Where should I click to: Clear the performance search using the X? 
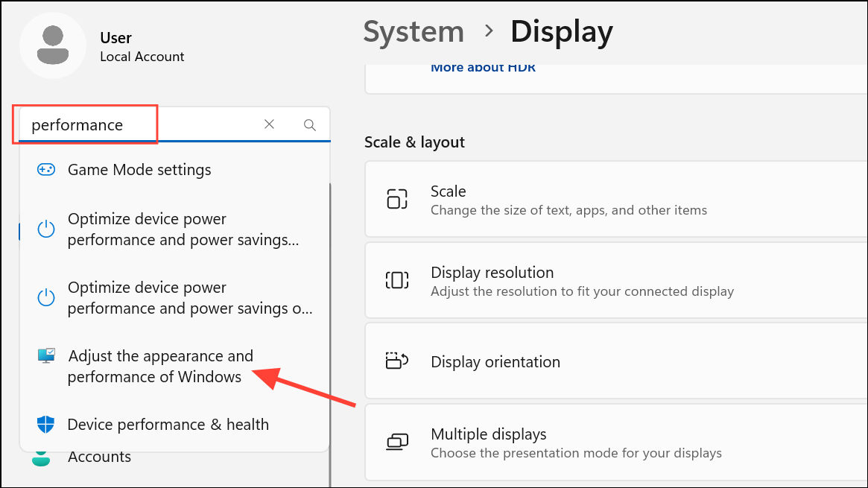(x=269, y=124)
